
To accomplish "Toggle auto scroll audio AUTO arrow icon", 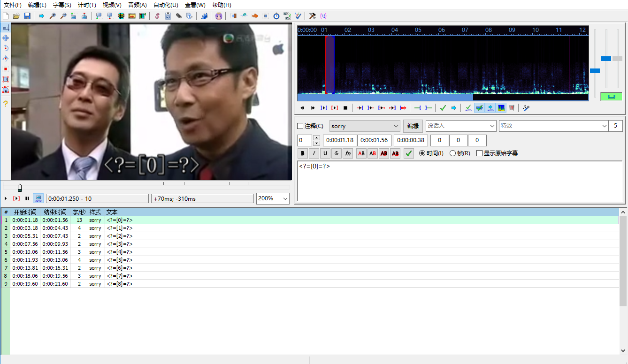I will point(490,108).
